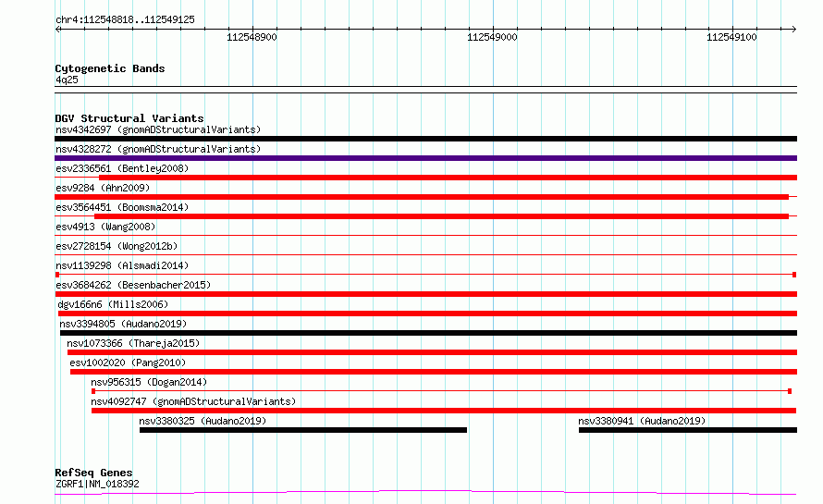Click the red bar under esv3564451
The width and height of the screenshot is (823, 504).
(441, 216)
